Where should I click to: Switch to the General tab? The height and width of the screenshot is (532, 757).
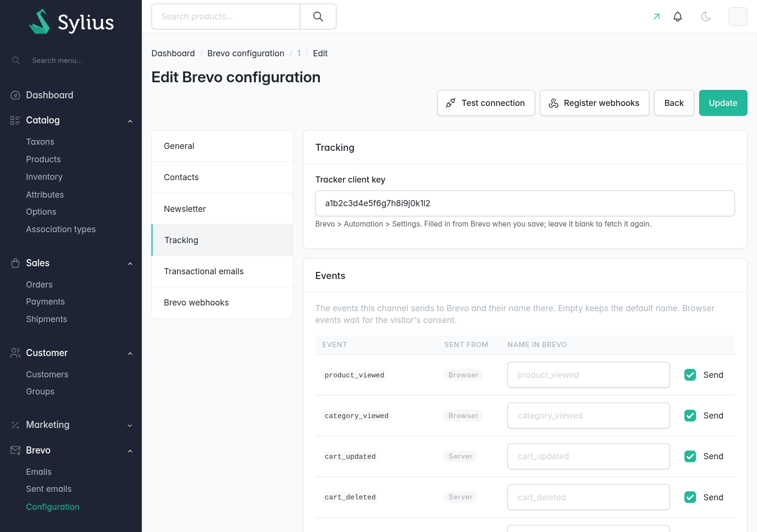[x=222, y=146]
